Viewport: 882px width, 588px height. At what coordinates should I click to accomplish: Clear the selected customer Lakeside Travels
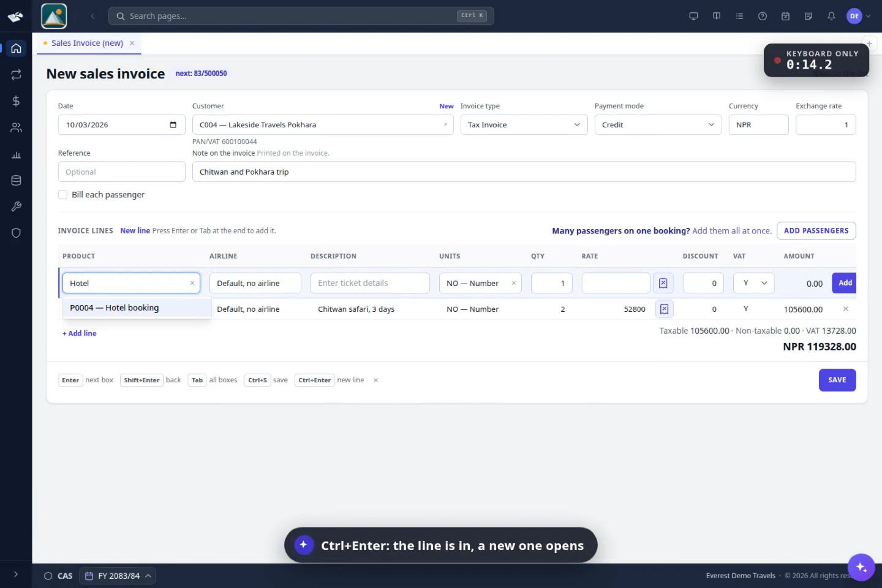pyautogui.click(x=445, y=125)
